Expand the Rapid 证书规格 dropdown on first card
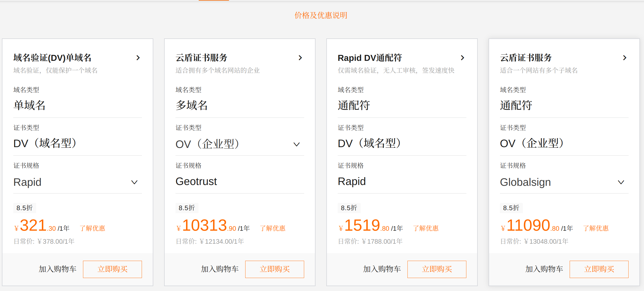The height and width of the screenshot is (291, 644). pos(134,182)
